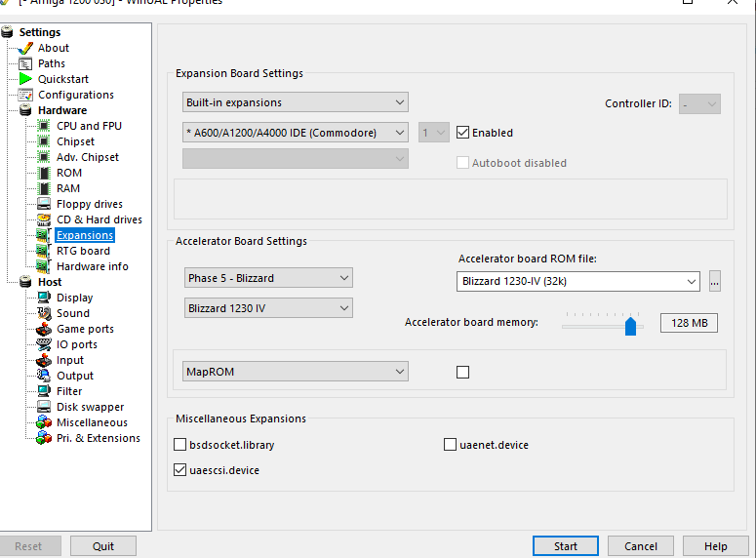Screen dimensions: 756x558
Task: Click the accelerator board memory slider thumb
Action: 630,327
